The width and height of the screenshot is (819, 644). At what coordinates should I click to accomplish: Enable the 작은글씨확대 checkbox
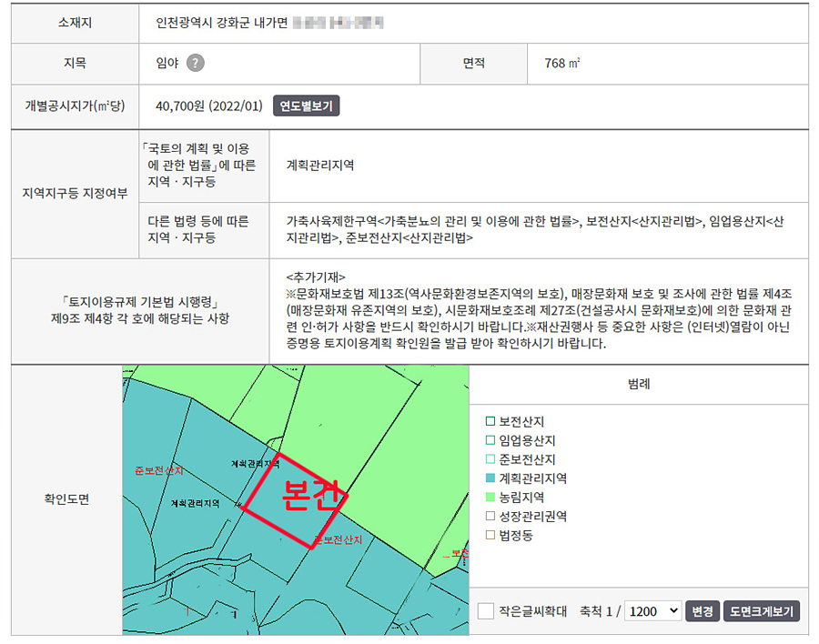(486, 611)
